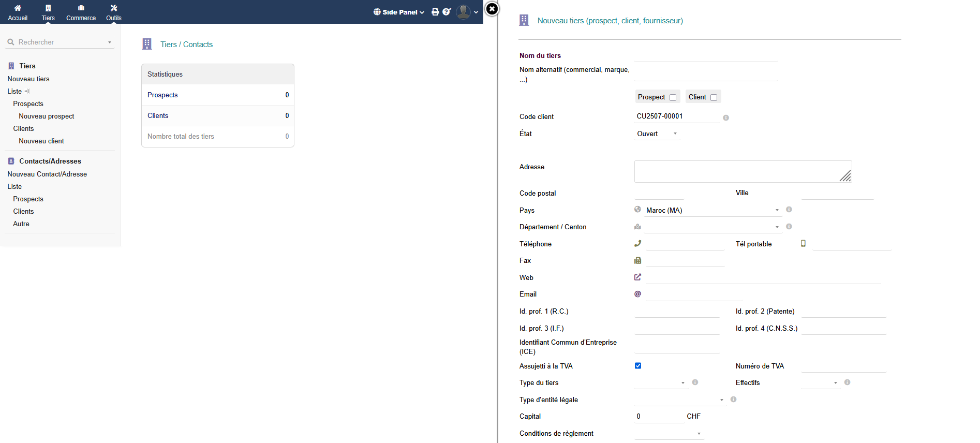Click the info icon next to Pays

pyautogui.click(x=789, y=210)
